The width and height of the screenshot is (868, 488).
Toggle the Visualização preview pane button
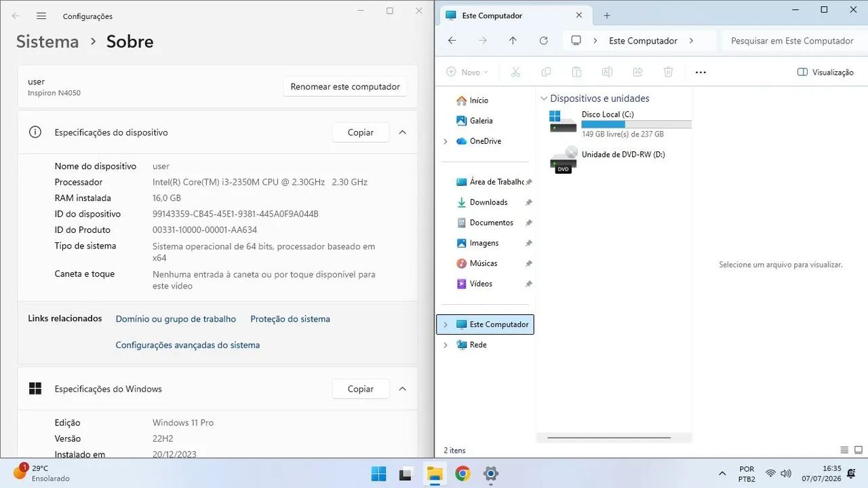coord(825,72)
